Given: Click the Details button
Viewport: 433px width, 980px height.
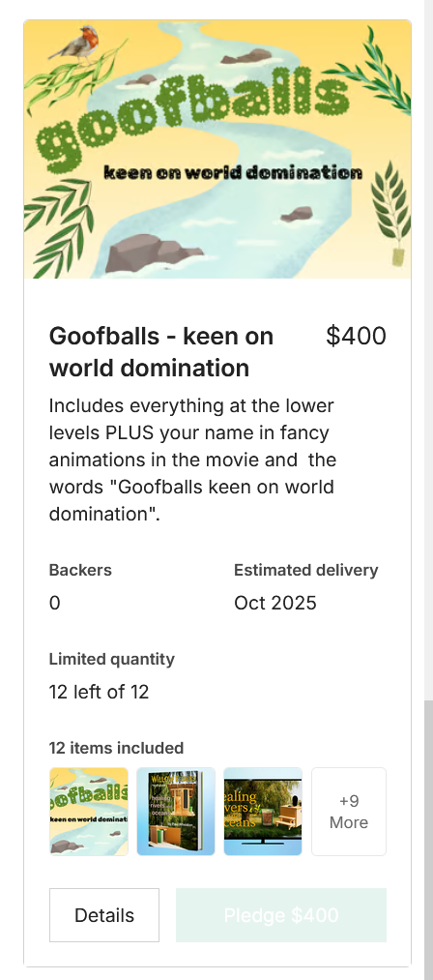Looking at the screenshot, I should click(104, 915).
